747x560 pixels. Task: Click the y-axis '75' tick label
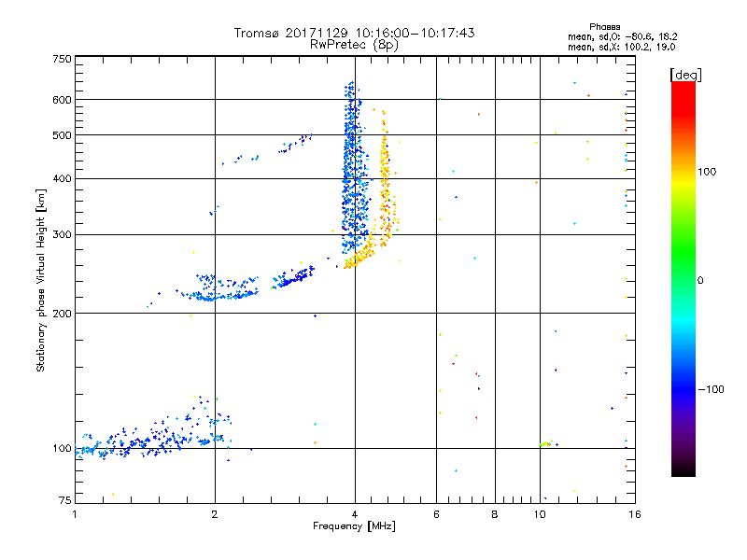point(65,500)
